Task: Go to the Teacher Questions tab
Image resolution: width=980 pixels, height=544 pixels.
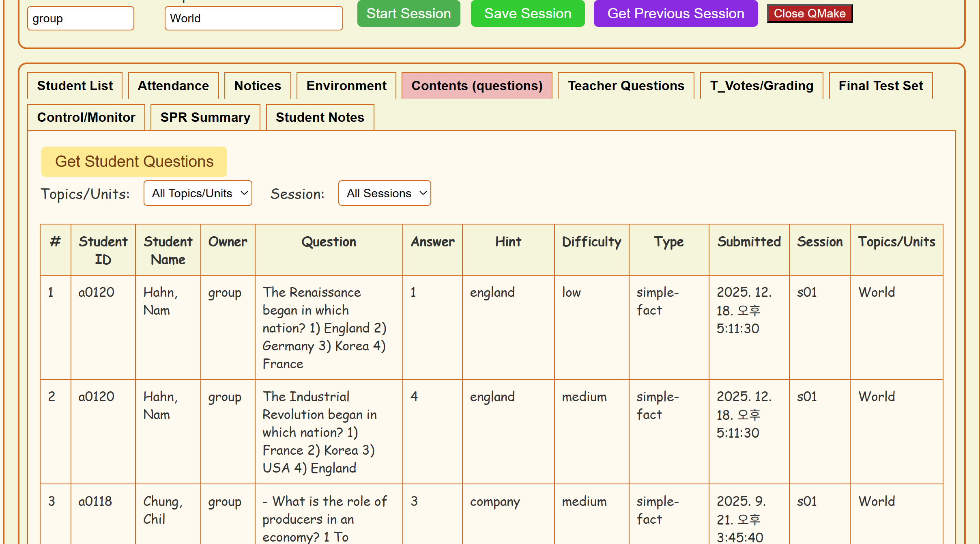Action: pos(625,86)
